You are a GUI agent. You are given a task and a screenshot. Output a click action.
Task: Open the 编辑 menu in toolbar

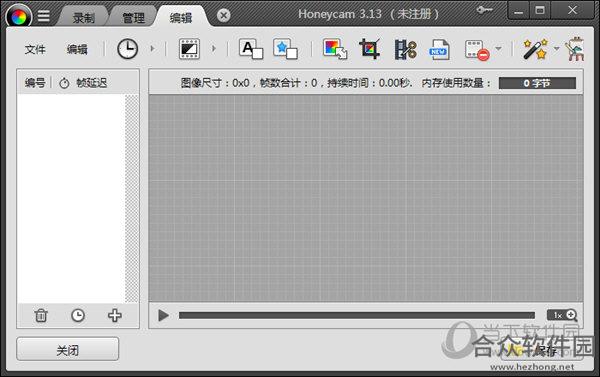[x=77, y=49]
